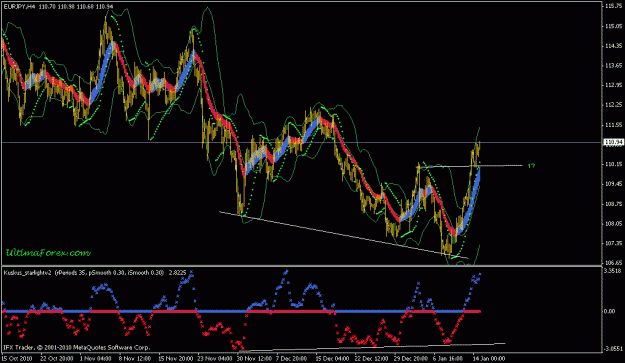
Task: Click the MetaQuotes Software Corp. copyright text
Action: pos(76,347)
